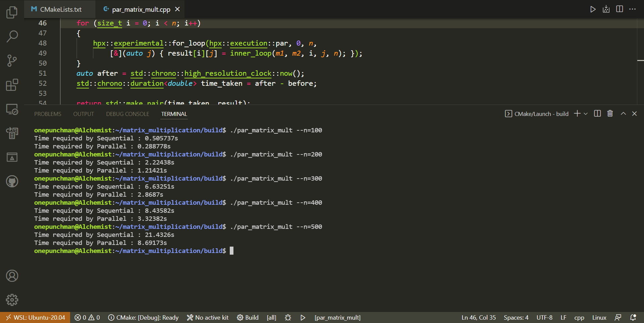Image resolution: width=644 pixels, height=323 pixels.
Task: Switch to the Problems panel tab
Action: pos(48,114)
